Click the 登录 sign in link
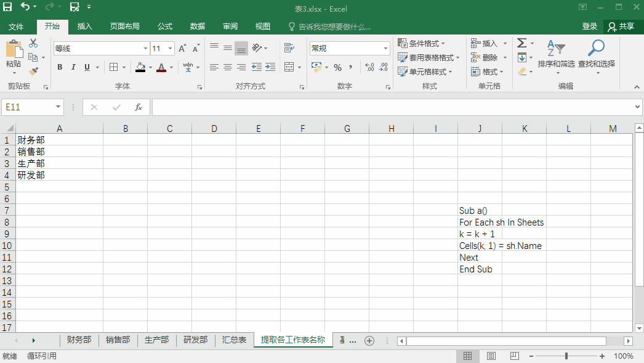The height and width of the screenshot is (363, 644). tap(589, 27)
